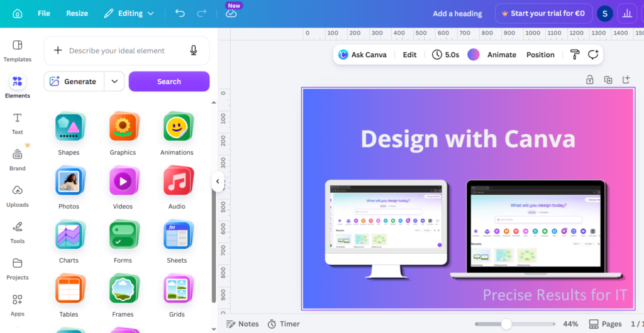This screenshot has height=333, width=644.
Task: Select the laptop mockup image
Action: pos(536,230)
